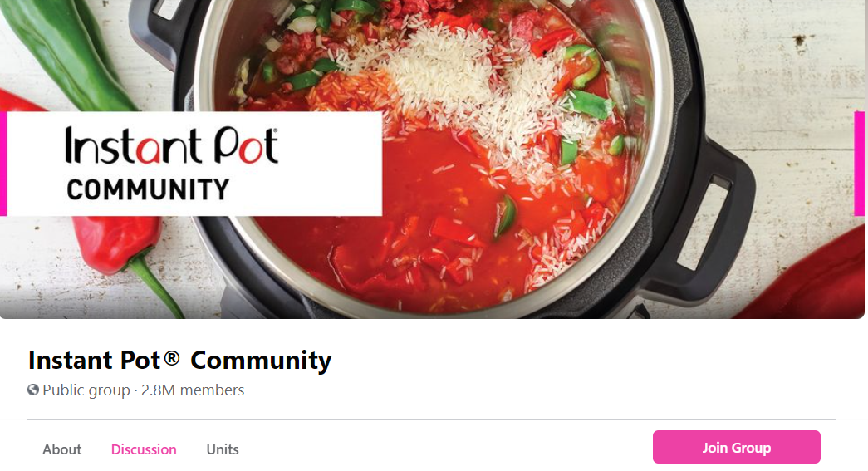Viewport: 868px width, 471px height.
Task: Click the Instant Pot Community group title
Action: (x=180, y=360)
